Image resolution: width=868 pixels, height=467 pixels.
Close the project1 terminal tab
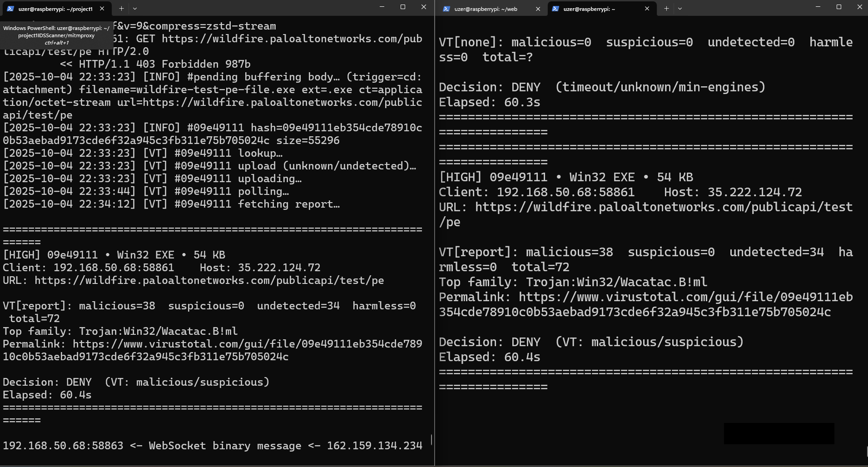click(102, 9)
